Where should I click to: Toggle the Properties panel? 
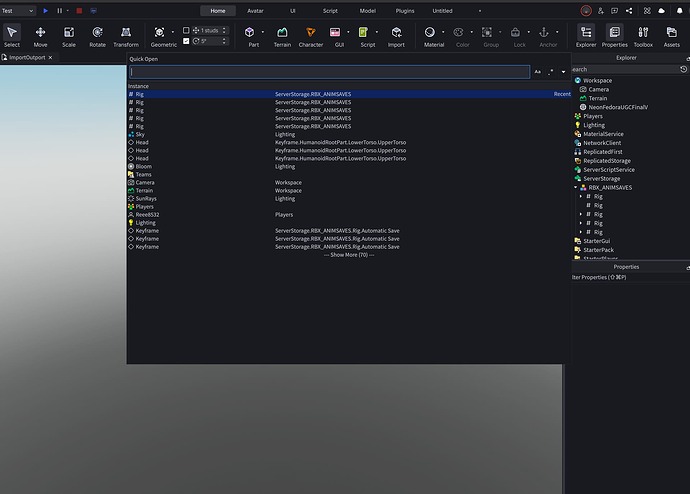615,36
